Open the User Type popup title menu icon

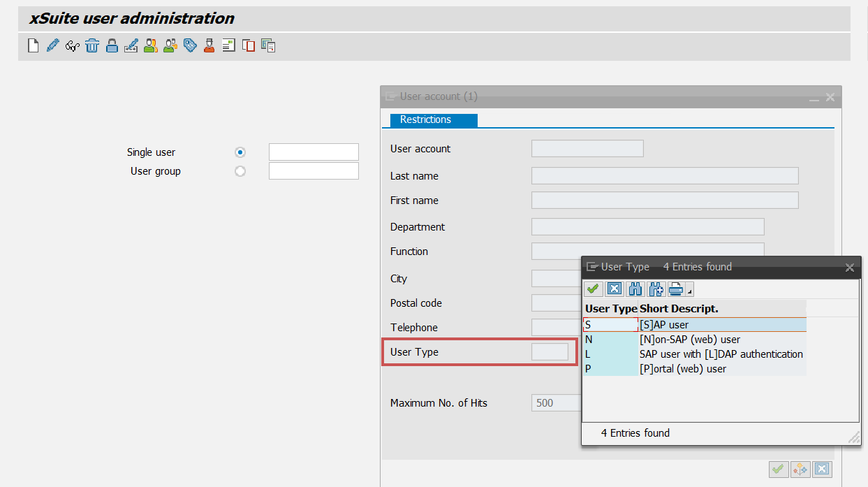[592, 267]
